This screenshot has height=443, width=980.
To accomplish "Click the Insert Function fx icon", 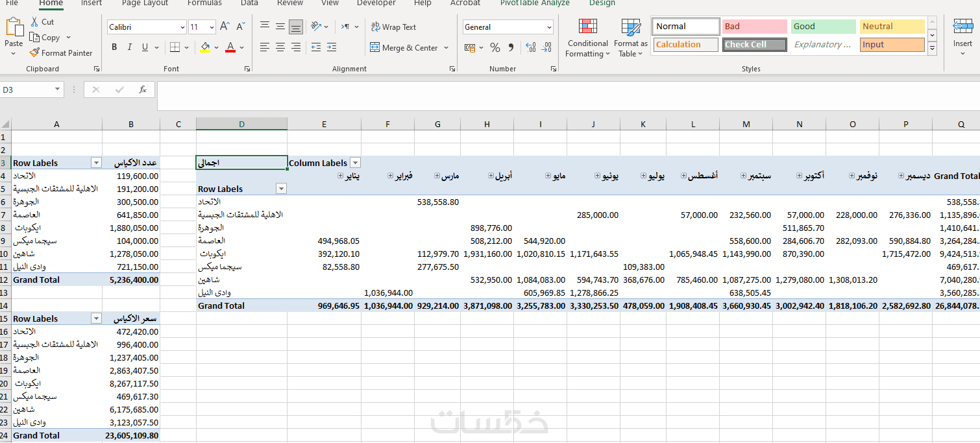I will [x=143, y=90].
